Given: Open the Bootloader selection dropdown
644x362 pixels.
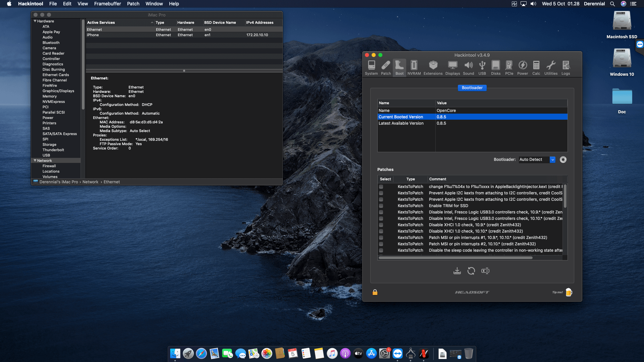Looking at the screenshot, I should coord(553,160).
